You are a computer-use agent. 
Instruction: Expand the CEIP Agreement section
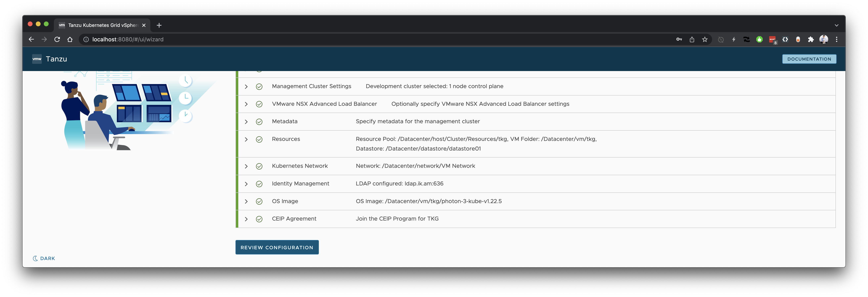click(246, 219)
